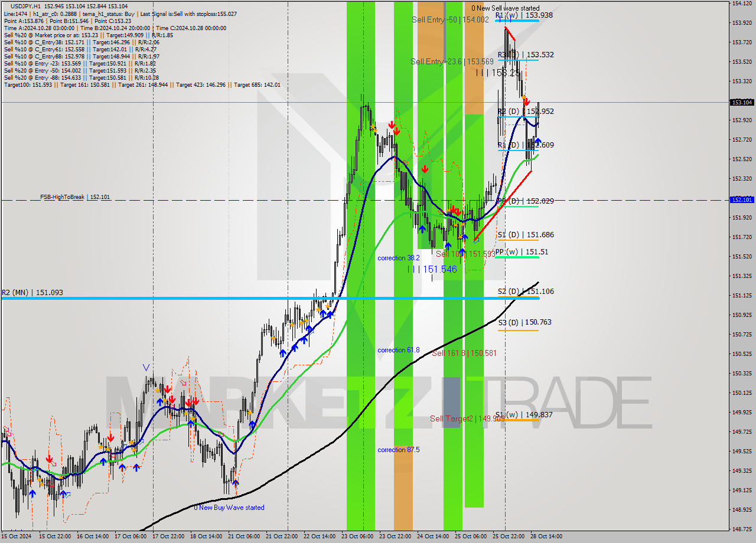
Task: Select the 'Sell Entry -50 | 154.002' label
Action: (451, 19)
